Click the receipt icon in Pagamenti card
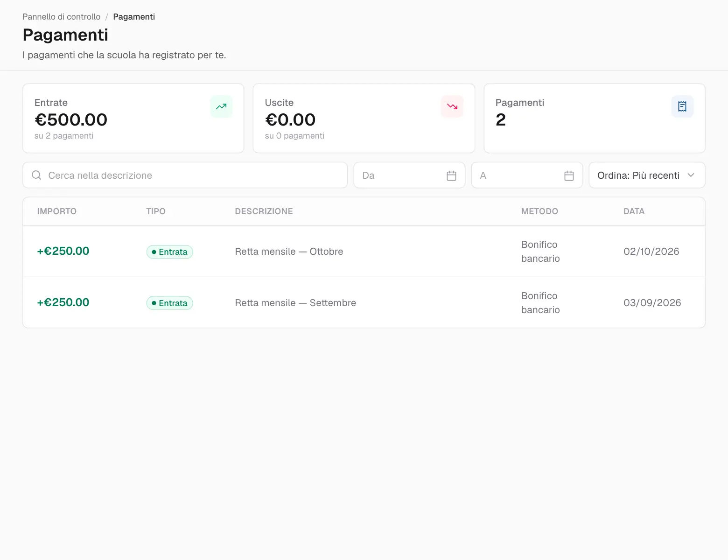This screenshot has width=728, height=560. pos(682,106)
